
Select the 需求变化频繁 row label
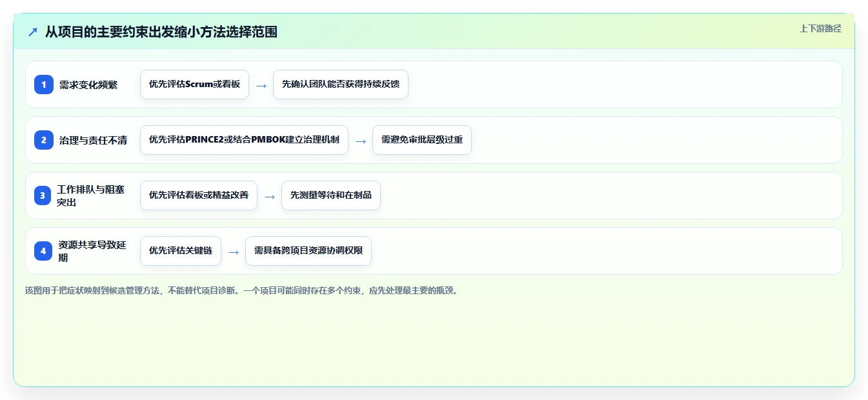click(x=88, y=85)
